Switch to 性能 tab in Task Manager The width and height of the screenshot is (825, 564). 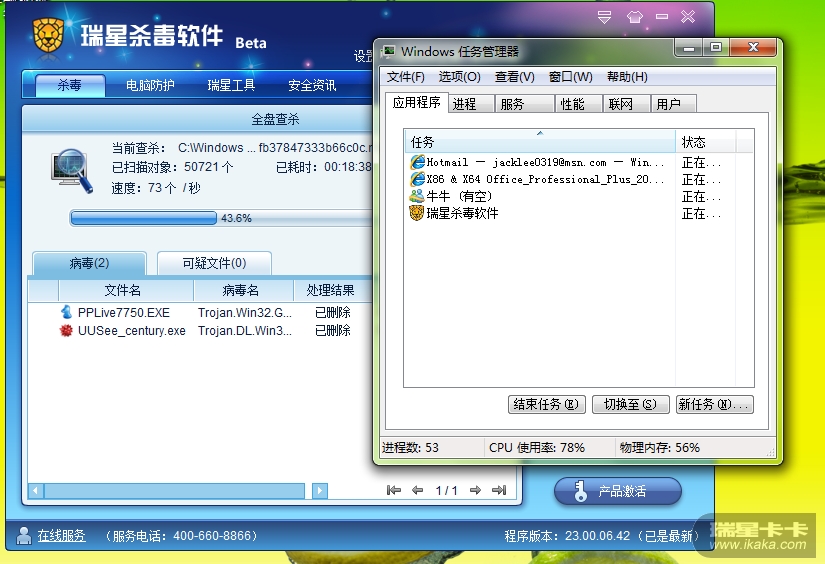click(x=579, y=104)
